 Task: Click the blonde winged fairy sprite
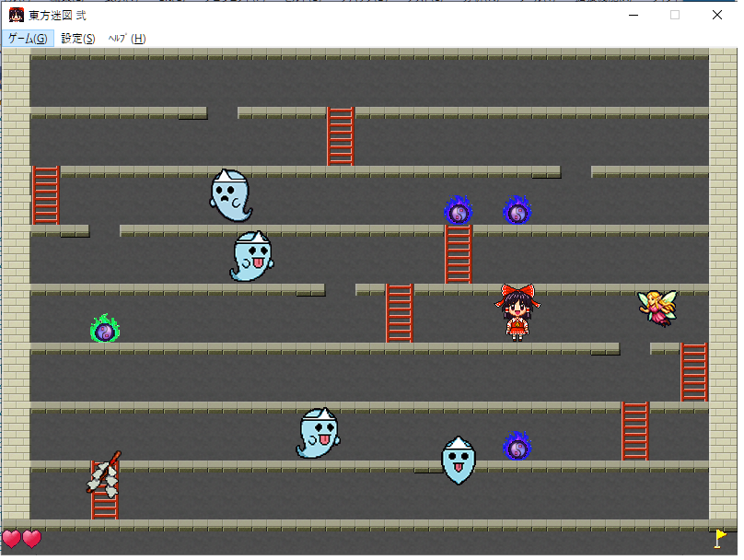click(657, 308)
